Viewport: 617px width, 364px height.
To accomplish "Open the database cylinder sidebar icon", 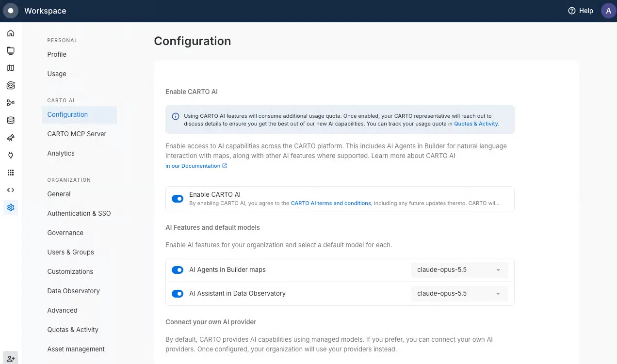I will [11, 120].
